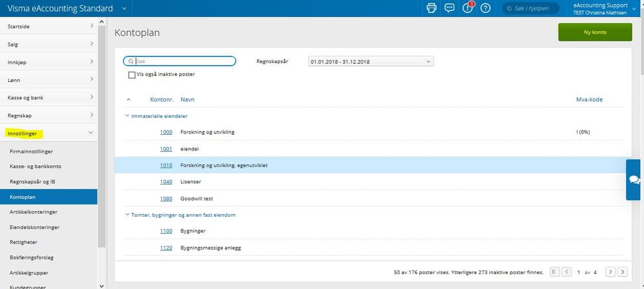The height and width of the screenshot is (289, 644).
Task: Click the green Ny konto button
Action: 595,32
